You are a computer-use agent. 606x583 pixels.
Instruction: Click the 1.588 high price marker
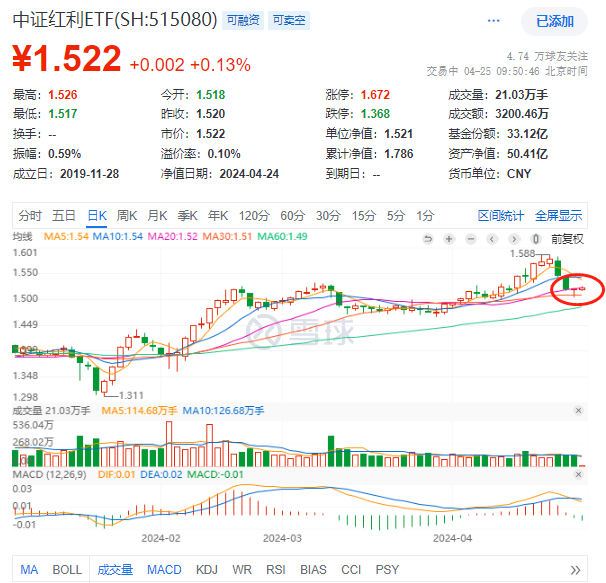pos(523,254)
